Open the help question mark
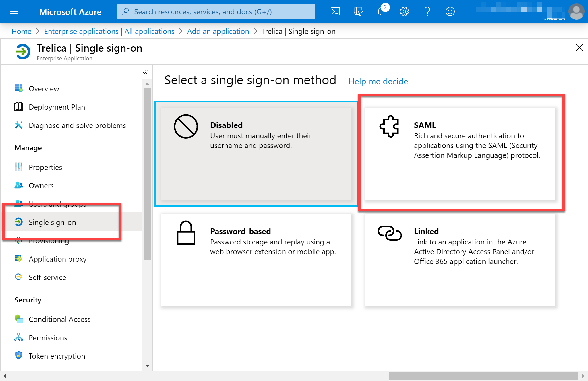Screen dimensions: 588x381 pyautogui.click(x=427, y=11)
